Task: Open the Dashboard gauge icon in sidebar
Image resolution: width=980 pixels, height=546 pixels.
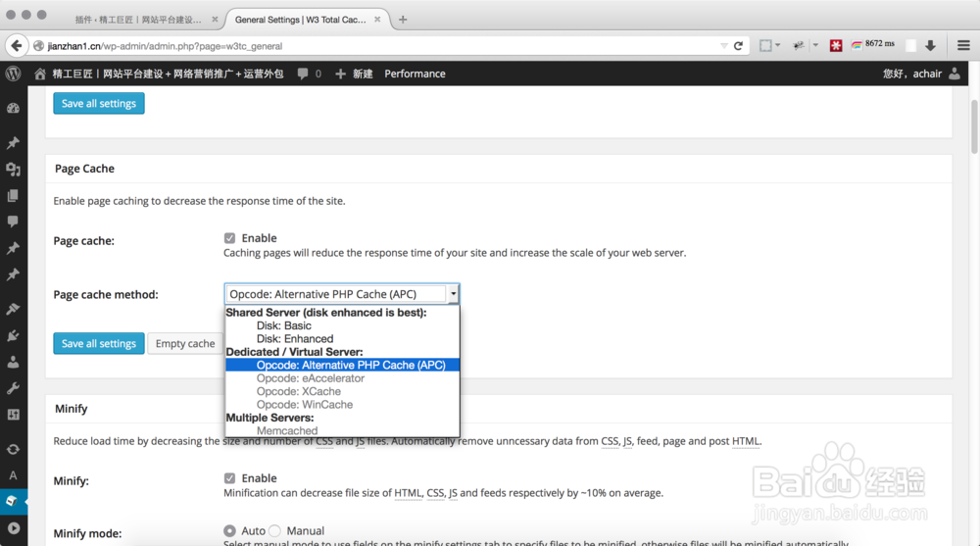Action: 13,109
